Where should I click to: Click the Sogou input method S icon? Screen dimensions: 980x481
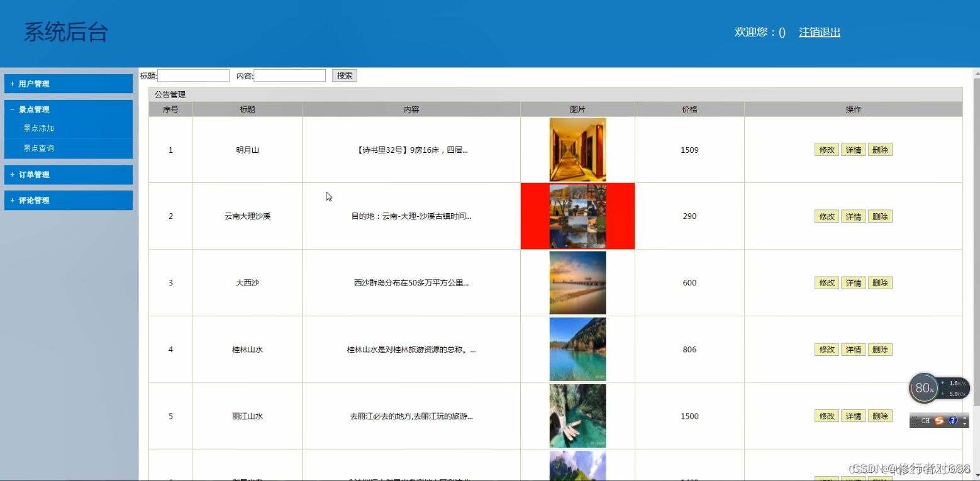click(939, 421)
